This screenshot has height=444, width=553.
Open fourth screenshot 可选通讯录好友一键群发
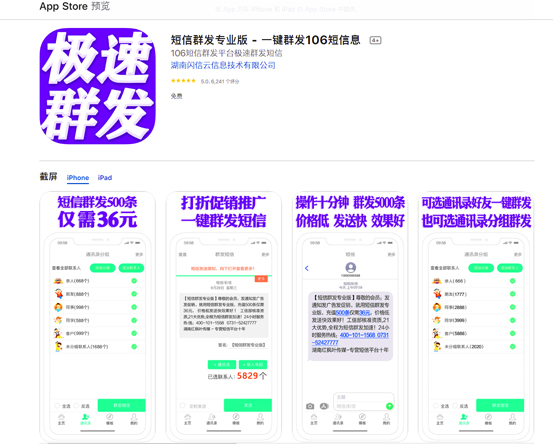(476, 316)
